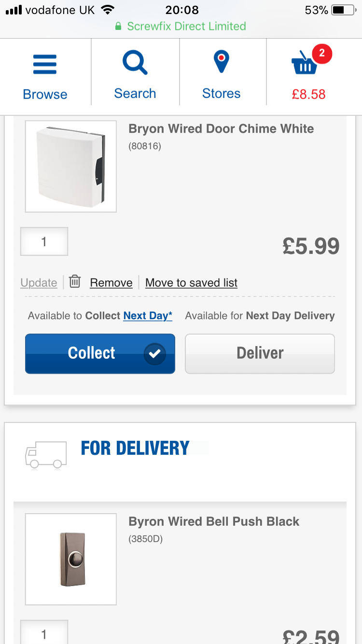Tap the Search magnifier icon
362x644 pixels.
(135, 63)
